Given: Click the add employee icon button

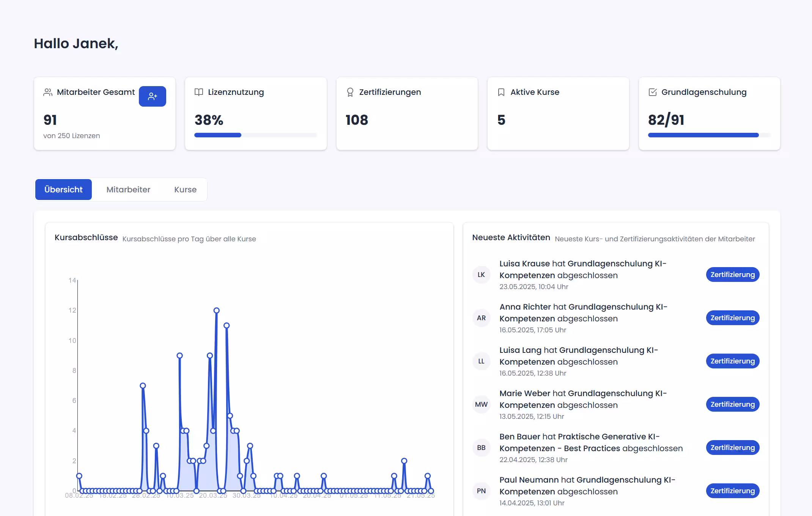Looking at the screenshot, I should (x=152, y=96).
